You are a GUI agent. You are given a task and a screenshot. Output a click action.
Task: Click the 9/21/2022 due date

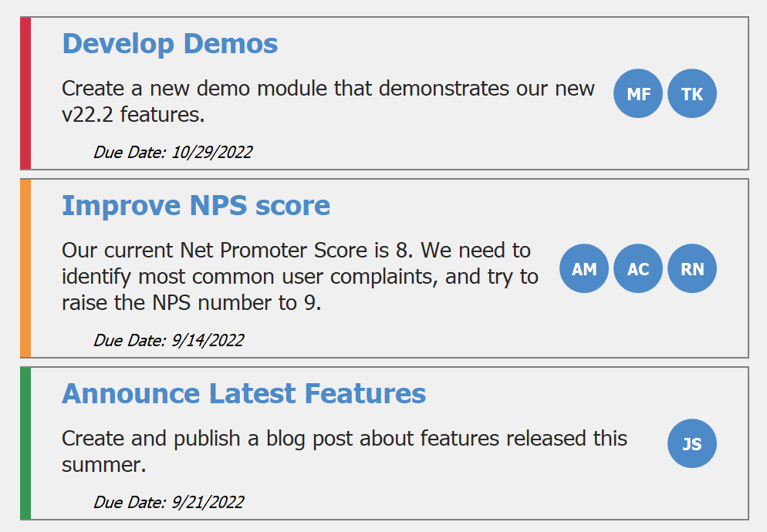click(x=168, y=503)
